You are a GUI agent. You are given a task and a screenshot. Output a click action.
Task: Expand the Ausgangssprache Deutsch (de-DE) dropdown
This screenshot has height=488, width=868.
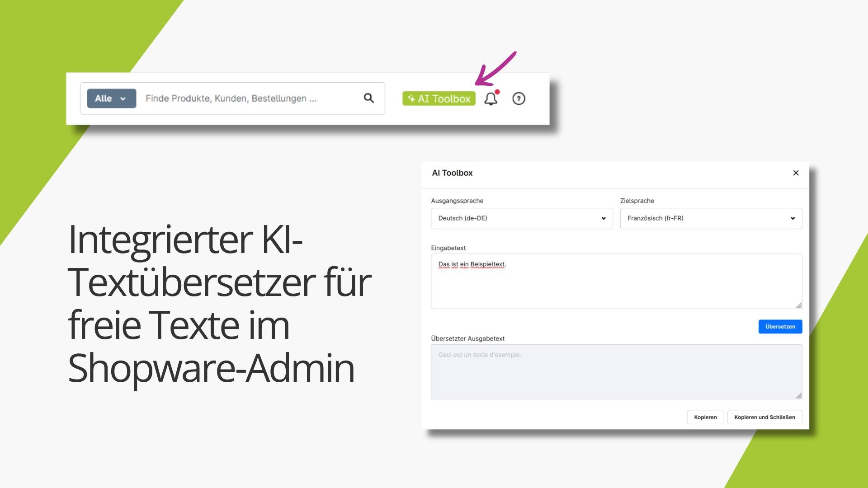pyautogui.click(x=522, y=218)
